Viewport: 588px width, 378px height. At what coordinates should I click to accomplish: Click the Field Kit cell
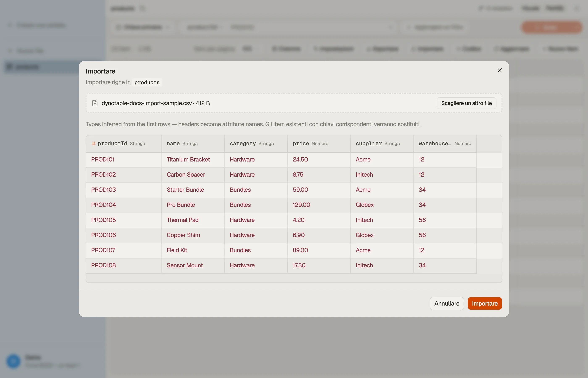(193, 250)
